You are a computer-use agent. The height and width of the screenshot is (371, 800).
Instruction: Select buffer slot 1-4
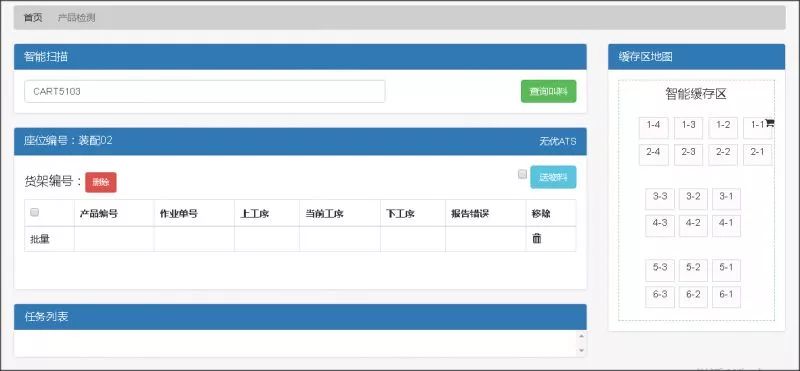tap(653, 128)
